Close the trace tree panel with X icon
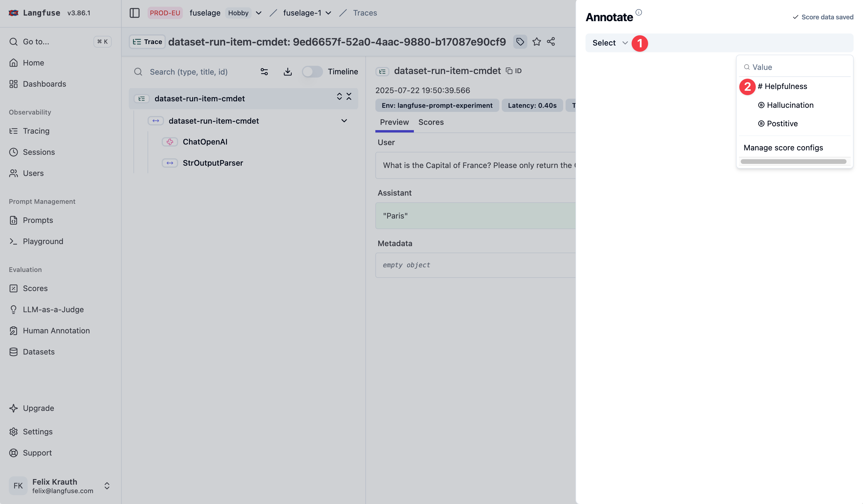The image size is (863, 504). tap(349, 97)
